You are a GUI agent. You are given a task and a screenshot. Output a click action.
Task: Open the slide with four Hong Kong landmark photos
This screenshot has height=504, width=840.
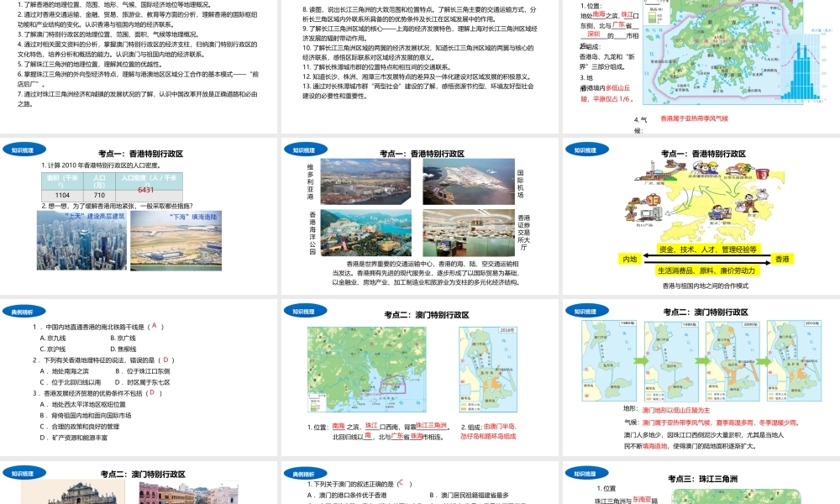tap(420, 217)
